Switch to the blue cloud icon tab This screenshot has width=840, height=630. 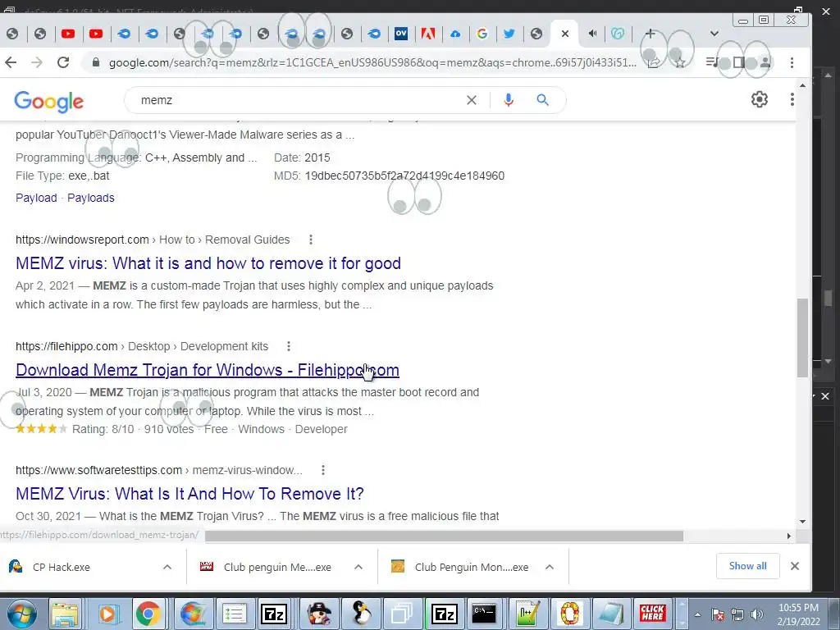coord(455,34)
